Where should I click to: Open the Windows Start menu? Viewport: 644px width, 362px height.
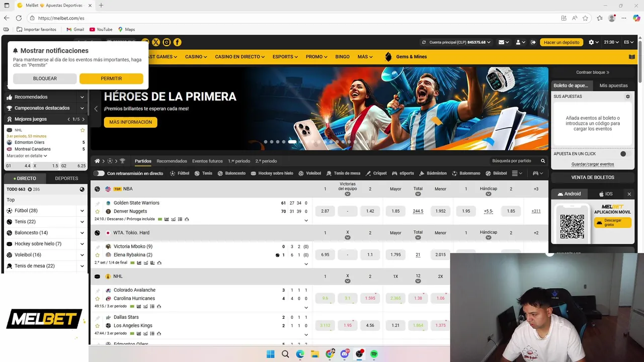coord(271,354)
